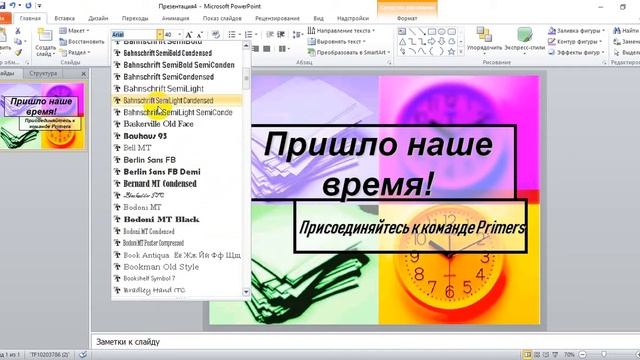This screenshot has height=360, width=640.
Task: Click the bulleted list icon
Action: tap(232, 35)
